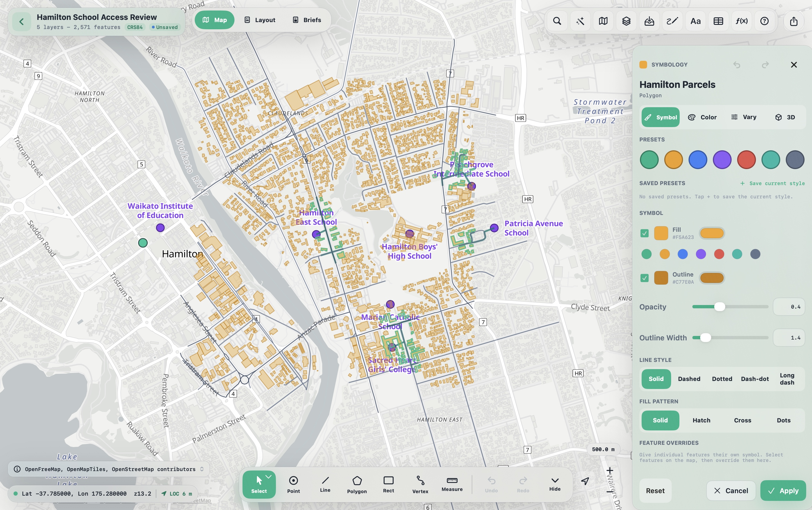Choose Dotted line style
812x510 pixels.
(x=722, y=379)
